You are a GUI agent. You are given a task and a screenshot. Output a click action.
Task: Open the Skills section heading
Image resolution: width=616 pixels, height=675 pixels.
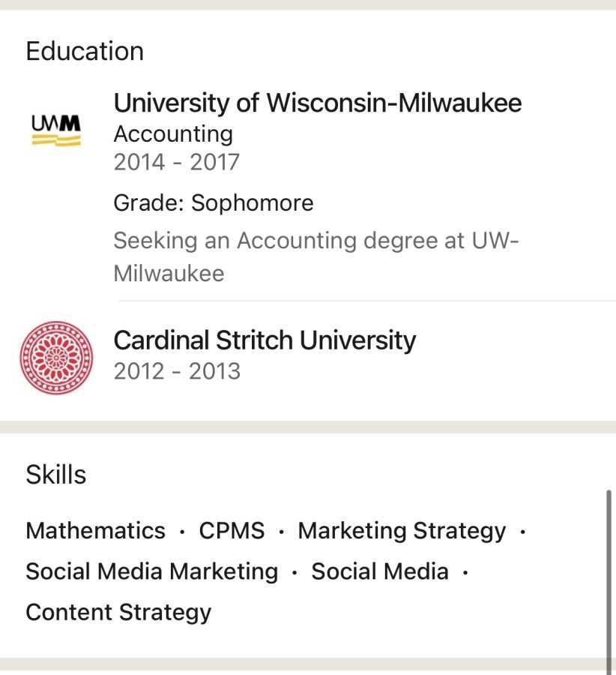(x=56, y=475)
